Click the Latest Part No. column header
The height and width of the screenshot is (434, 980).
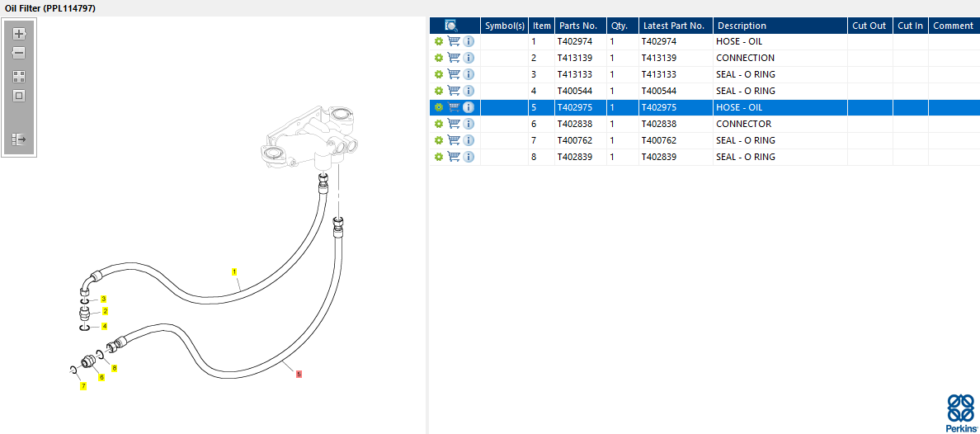point(673,26)
